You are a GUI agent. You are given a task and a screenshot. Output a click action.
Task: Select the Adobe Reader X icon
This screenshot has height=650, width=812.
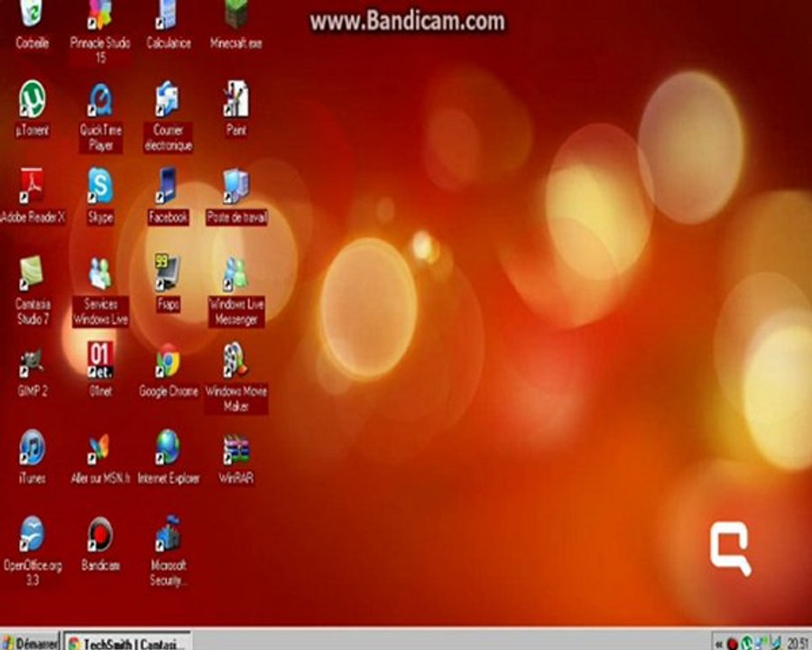(x=32, y=186)
